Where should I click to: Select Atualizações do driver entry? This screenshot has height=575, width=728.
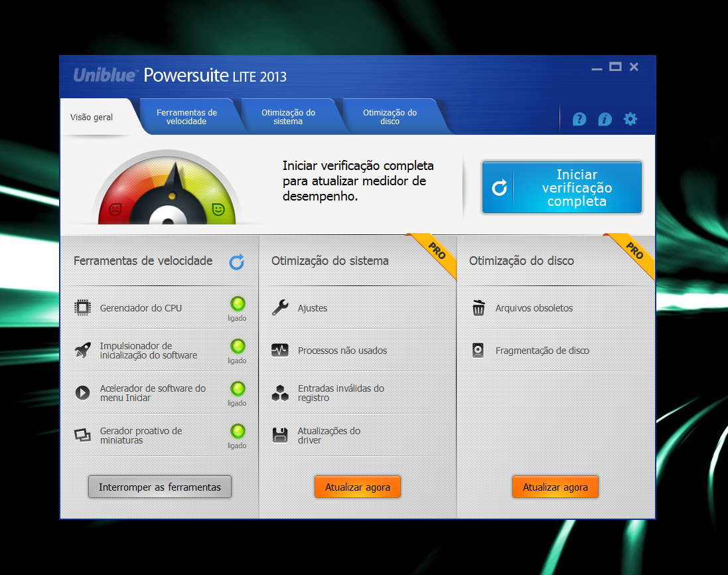click(x=329, y=435)
